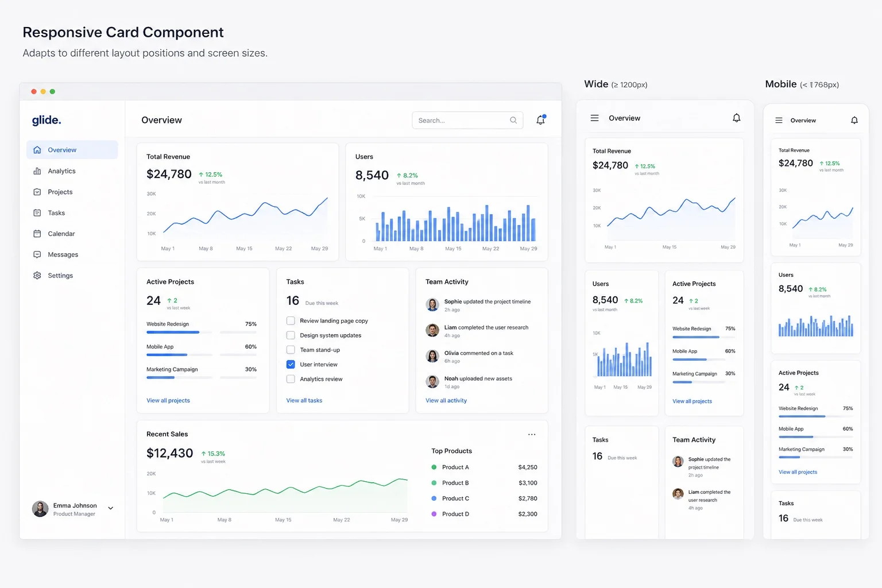Click the glide. logo

point(47,120)
